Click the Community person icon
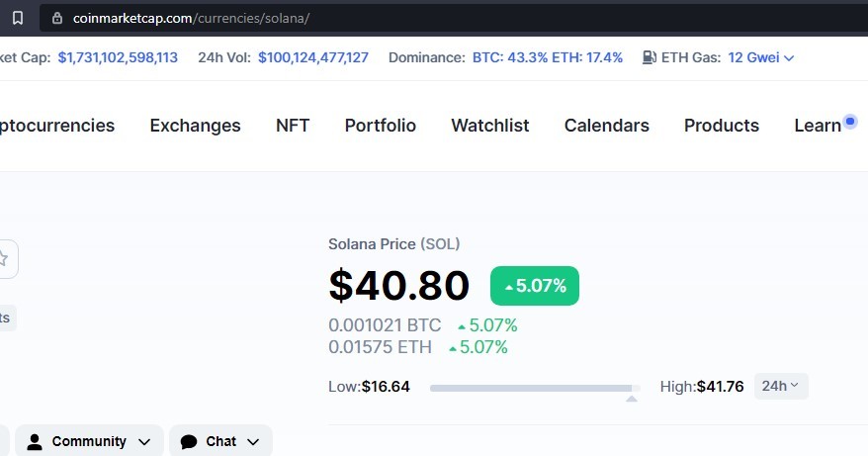868x456 pixels. (x=35, y=441)
